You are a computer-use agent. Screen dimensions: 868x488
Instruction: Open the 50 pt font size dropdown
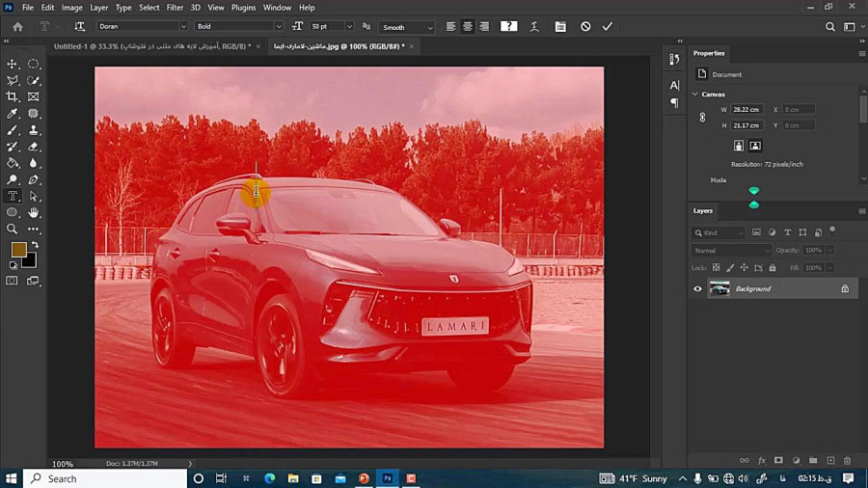coord(349,27)
